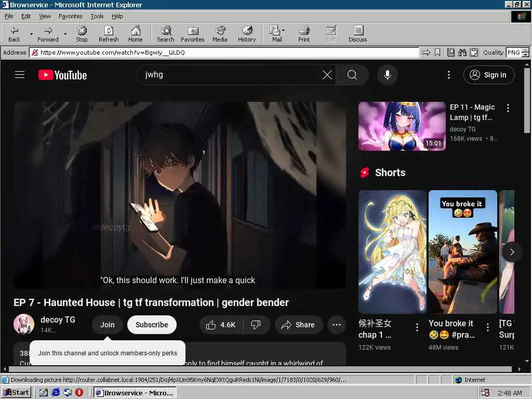Open the History toolbar button
532x399 pixels.
click(x=247, y=34)
